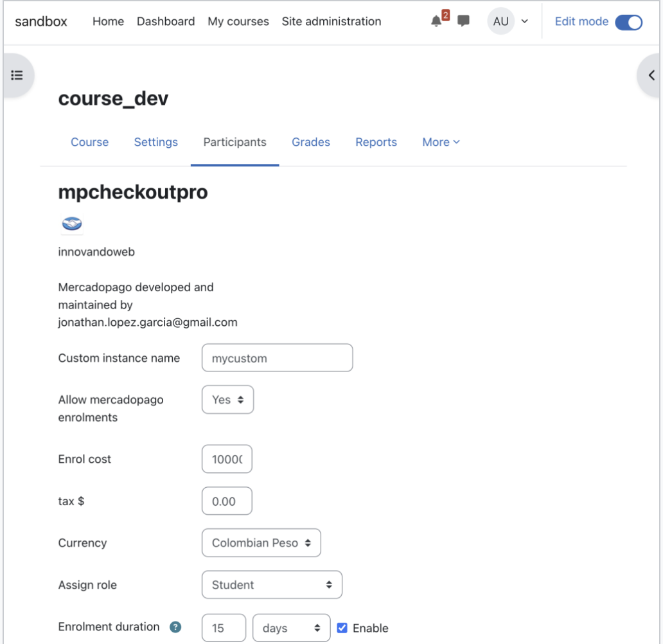Screen dimensions: 663x644
Task: Switch to the Grades tab
Action: pos(311,142)
